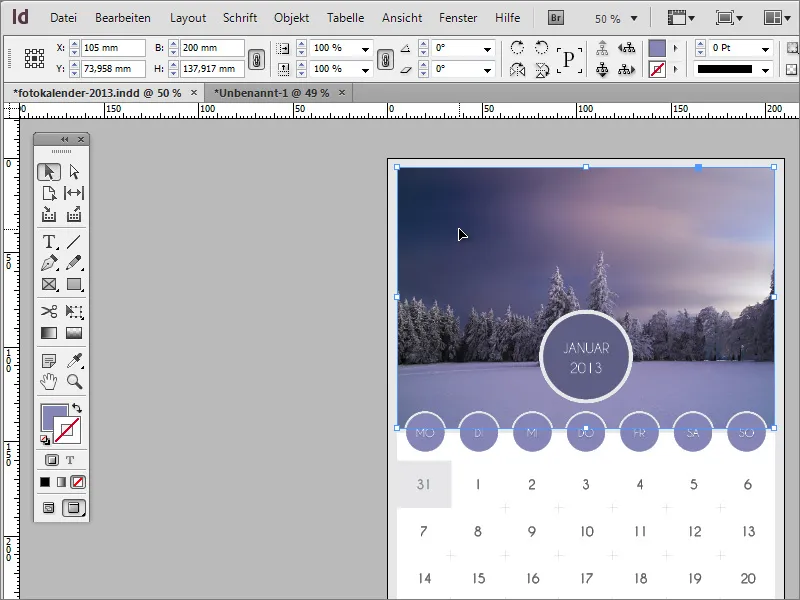Apply gradient button in toolbox
The image size is (800, 600).
point(61,482)
